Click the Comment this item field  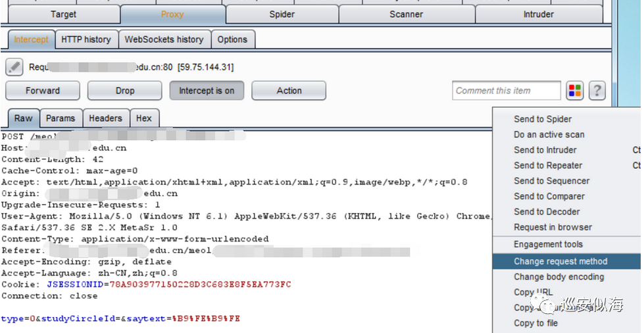click(x=507, y=90)
